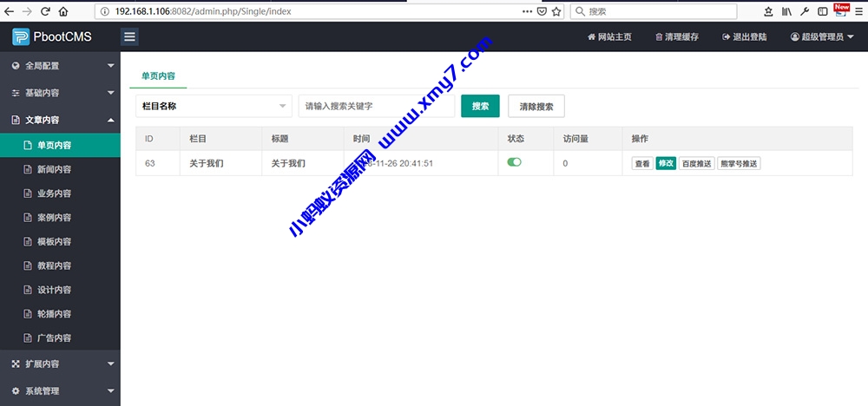Viewport: 868px width, 406px height.
Task: Open the browser sidebar view icon
Action: [823, 11]
